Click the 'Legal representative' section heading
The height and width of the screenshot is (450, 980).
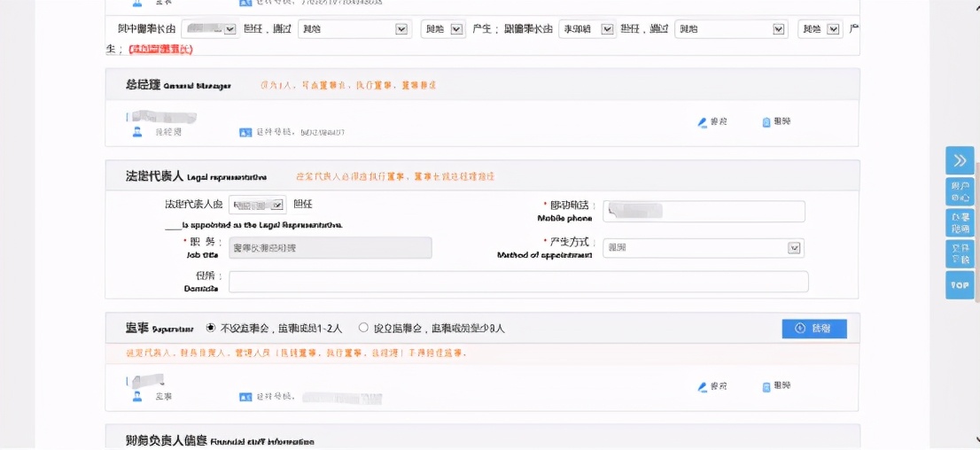point(196,177)
